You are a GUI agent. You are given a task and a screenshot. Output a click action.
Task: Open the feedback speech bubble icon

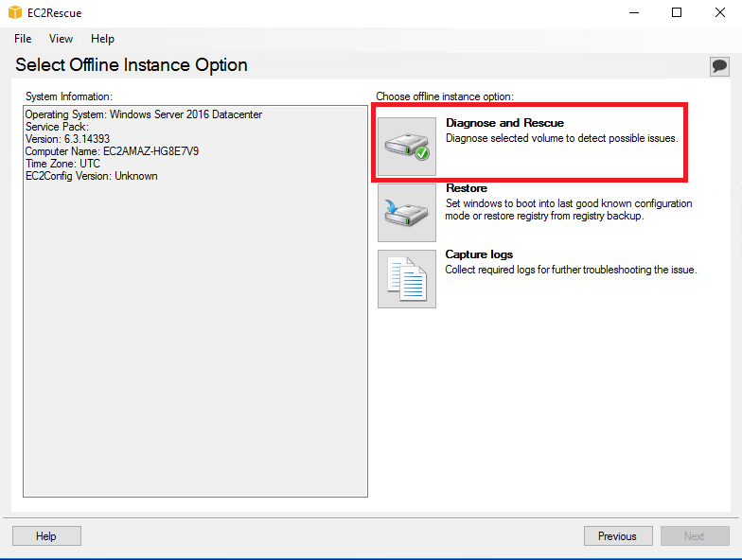tap(719, 66)
